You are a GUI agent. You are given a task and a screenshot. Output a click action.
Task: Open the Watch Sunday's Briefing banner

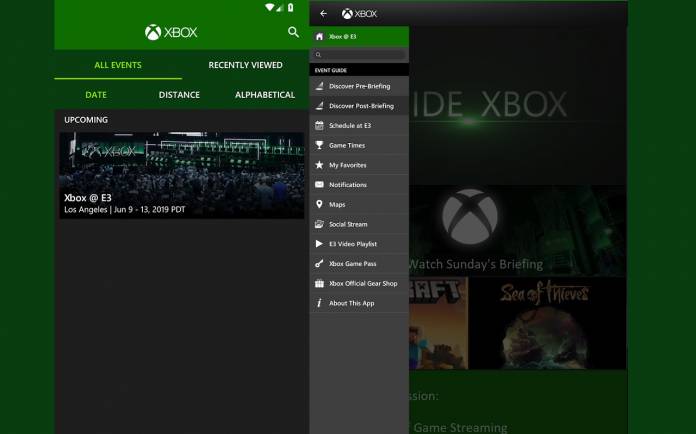tap(518, 231)
